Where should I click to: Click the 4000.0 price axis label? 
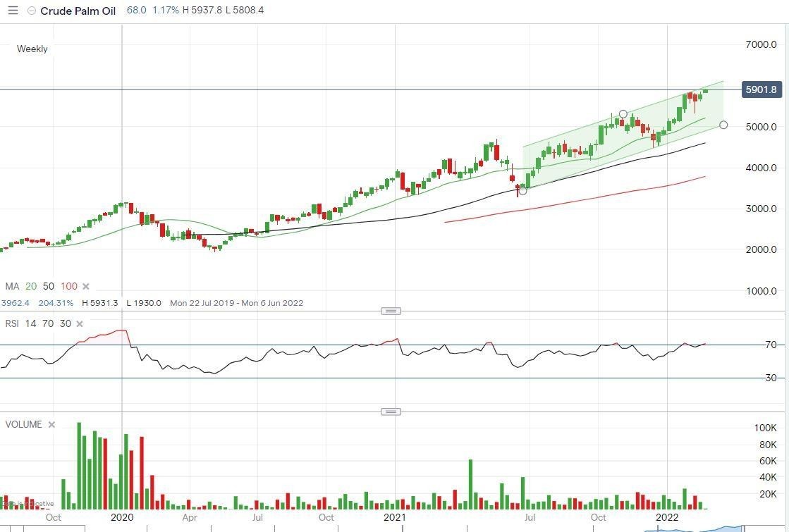(761, 168)
